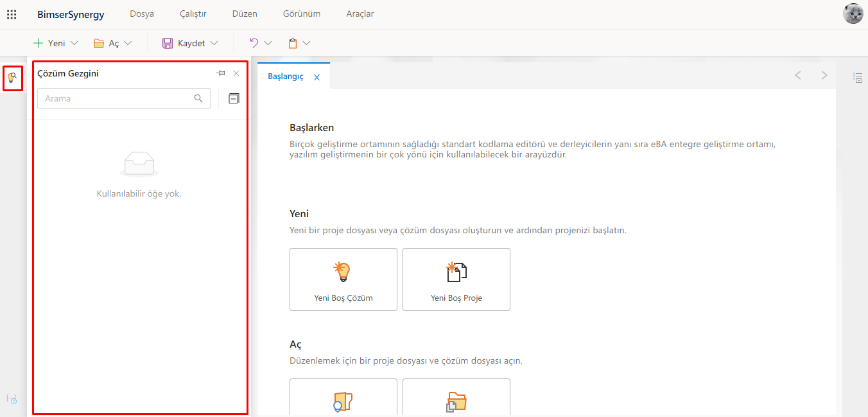Expand the Aç toolbar dropdown
Viewport: 868px width, 417px height.
click(x=128, y=43)
